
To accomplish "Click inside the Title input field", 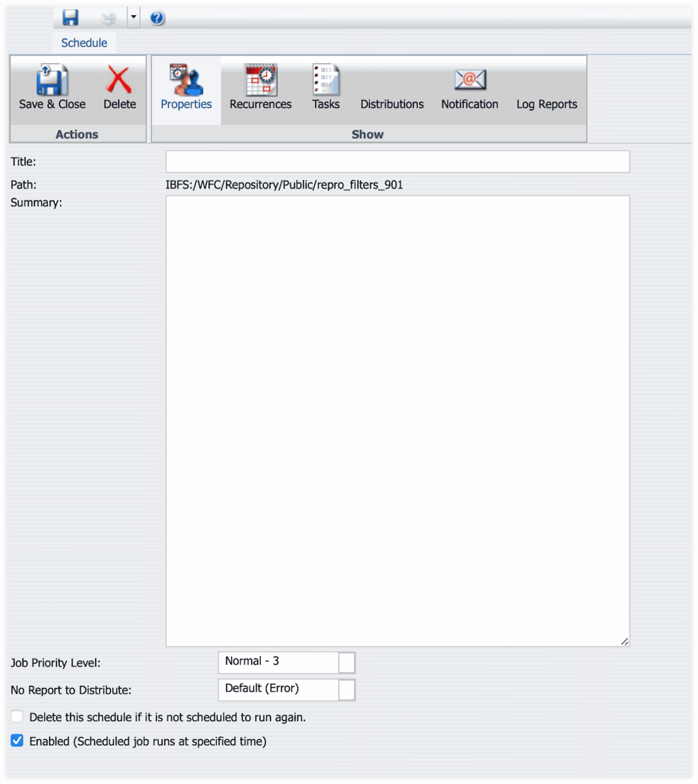I will coord(397,162).
